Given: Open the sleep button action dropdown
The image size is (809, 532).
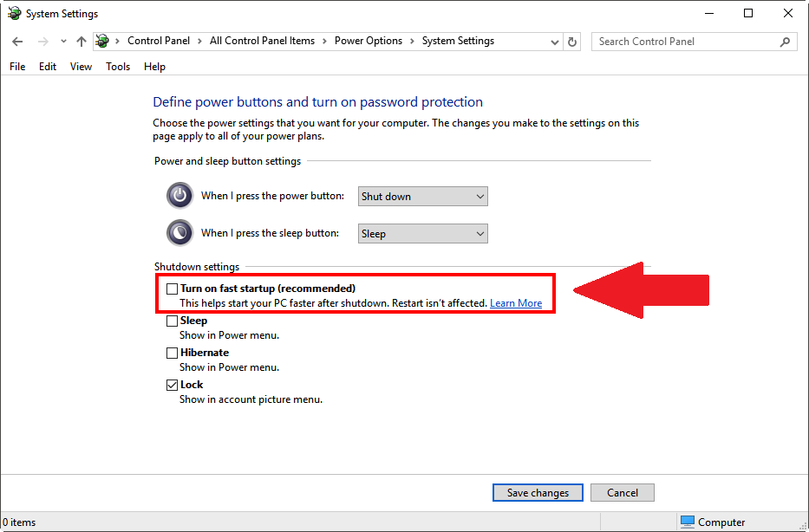Looking at the screenshot, I should tap(423, 234).
